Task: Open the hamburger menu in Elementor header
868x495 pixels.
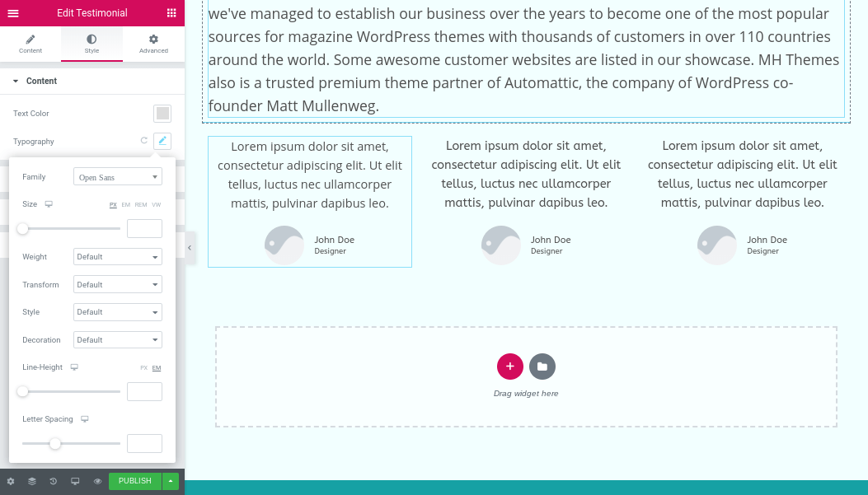Action: (x=12, y=13)
